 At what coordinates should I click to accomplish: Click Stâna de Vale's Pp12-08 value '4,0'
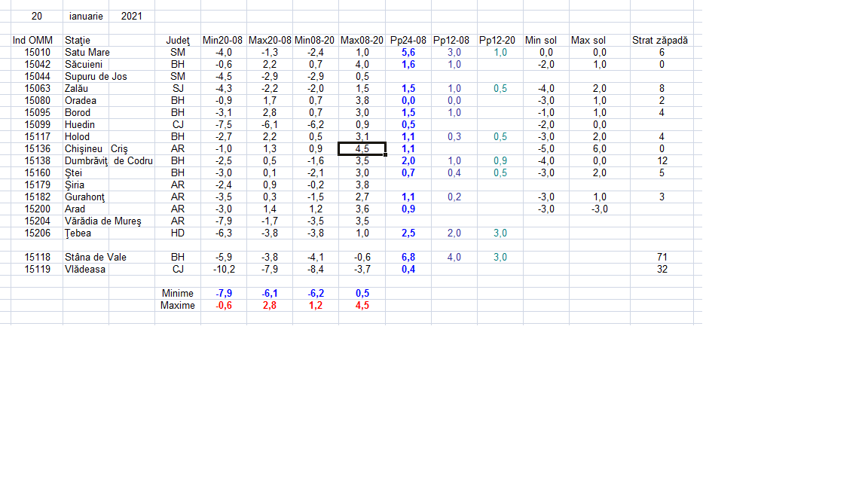pos(454,258)
